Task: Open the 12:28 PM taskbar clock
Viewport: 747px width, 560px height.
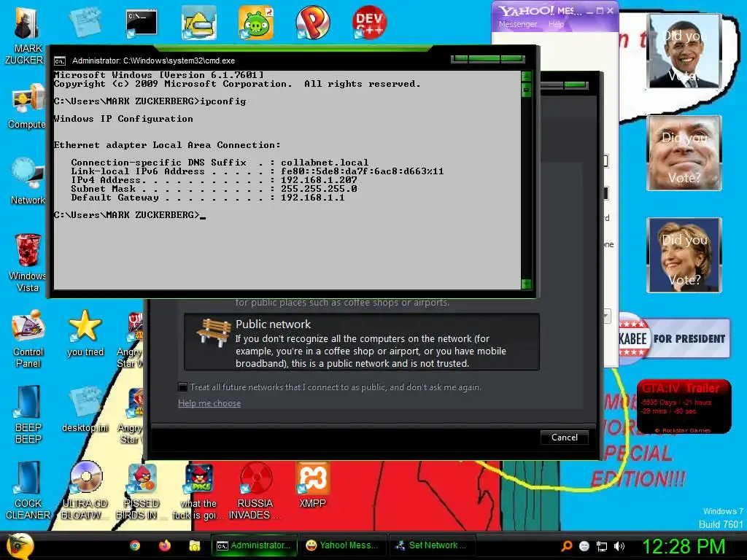Action: (684, 546)
